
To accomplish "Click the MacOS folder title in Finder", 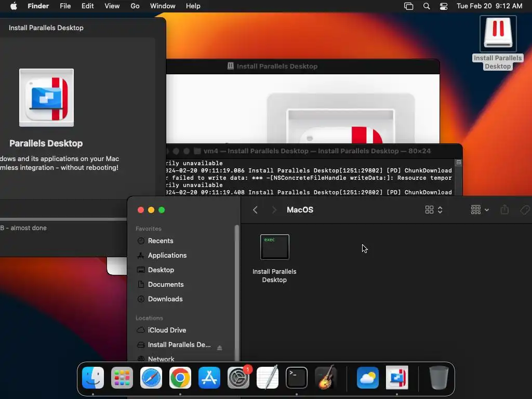I will [x=300, y=210].
